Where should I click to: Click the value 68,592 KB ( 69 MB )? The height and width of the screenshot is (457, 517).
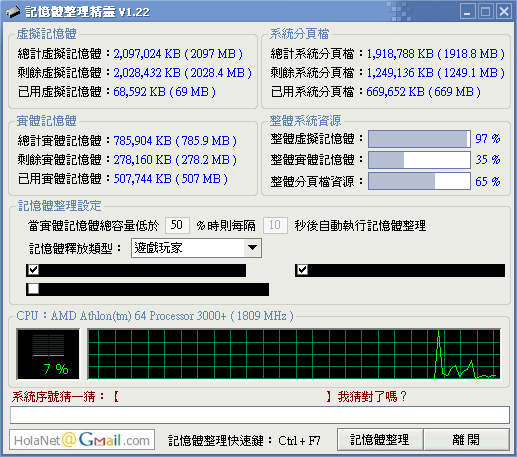164,92
